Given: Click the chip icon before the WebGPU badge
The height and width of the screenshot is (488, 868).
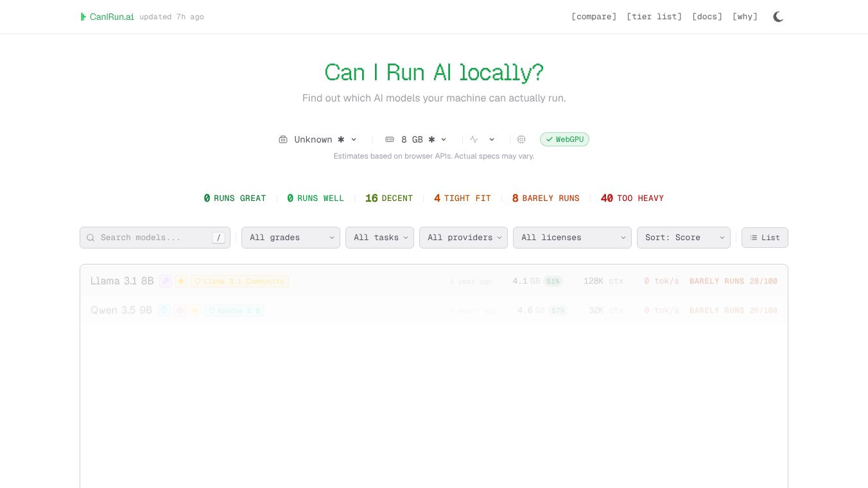Looking at the screenshot, I should point(521,139).
